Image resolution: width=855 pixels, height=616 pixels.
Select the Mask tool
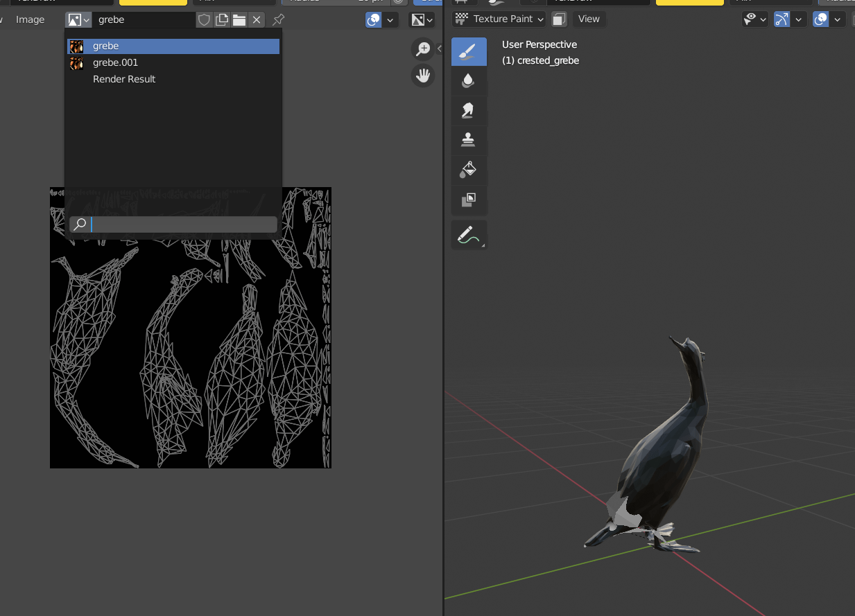point(469,200)
